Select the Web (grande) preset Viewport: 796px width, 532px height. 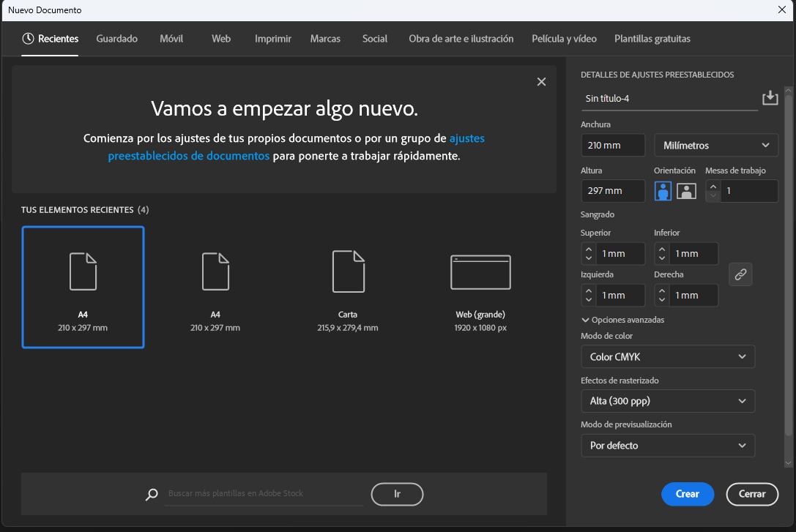(480, 288)
